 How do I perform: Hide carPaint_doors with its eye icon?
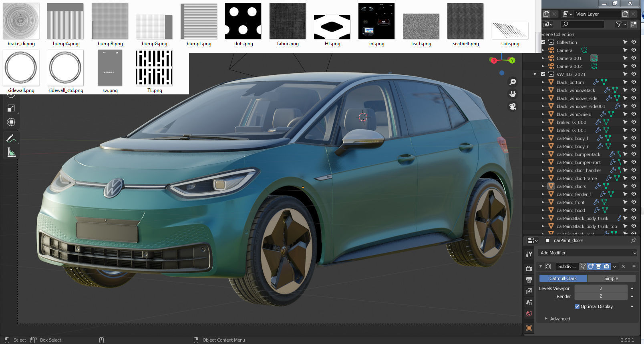(634, 186)
